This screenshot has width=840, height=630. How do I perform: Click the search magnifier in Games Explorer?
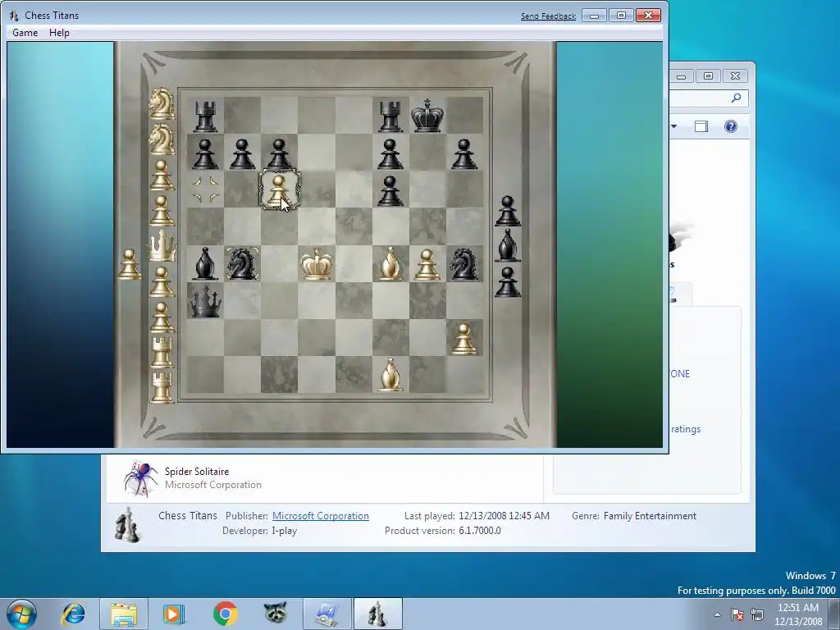pyautogui.click(x=736, y=98)
